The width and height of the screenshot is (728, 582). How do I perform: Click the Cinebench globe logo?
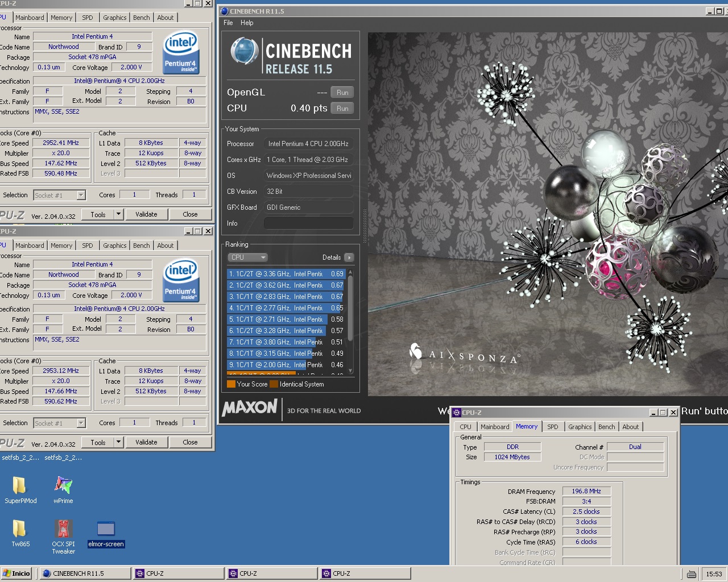(245, 52)
